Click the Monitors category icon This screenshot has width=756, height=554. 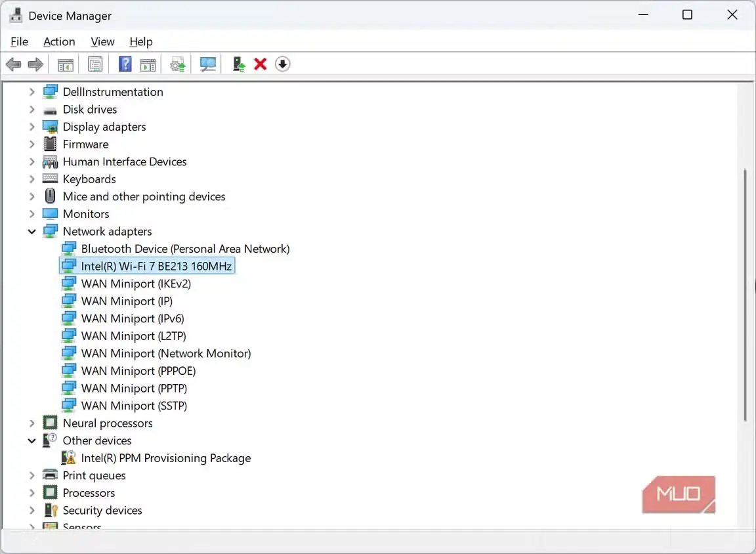tap(50, 213)
